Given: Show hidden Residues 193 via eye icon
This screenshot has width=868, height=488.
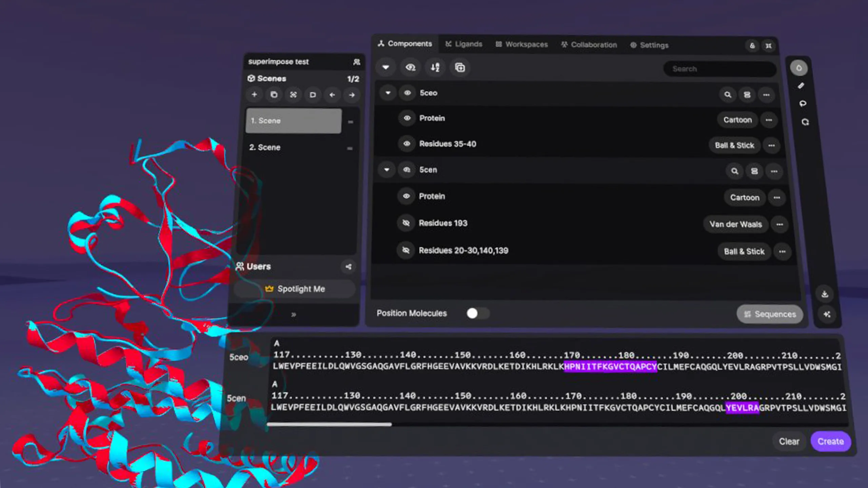Looking at the screenshot, I should (x=406, y=223).
